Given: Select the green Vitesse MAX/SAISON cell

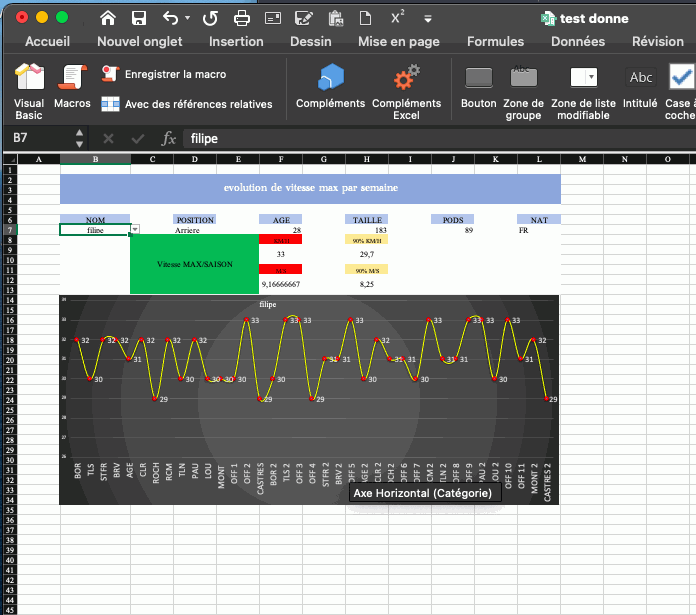Looking at the screenshot, I should (x=194, y=264).
